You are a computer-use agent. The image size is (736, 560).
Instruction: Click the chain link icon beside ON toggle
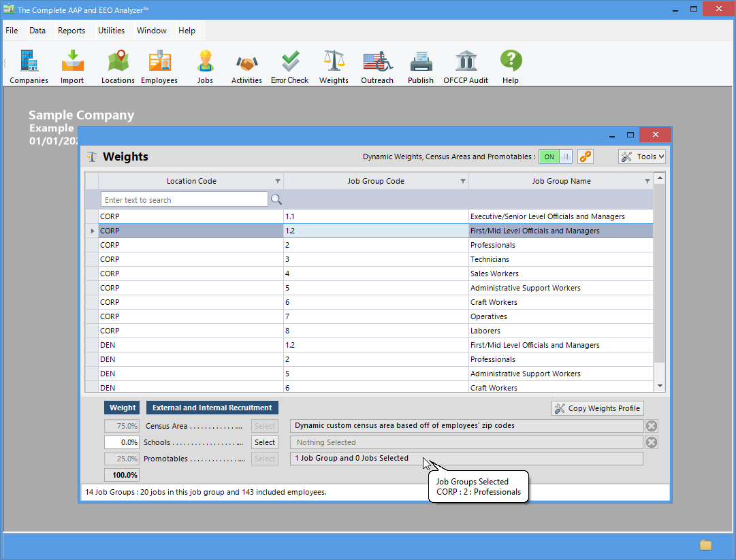pos(586,157)
